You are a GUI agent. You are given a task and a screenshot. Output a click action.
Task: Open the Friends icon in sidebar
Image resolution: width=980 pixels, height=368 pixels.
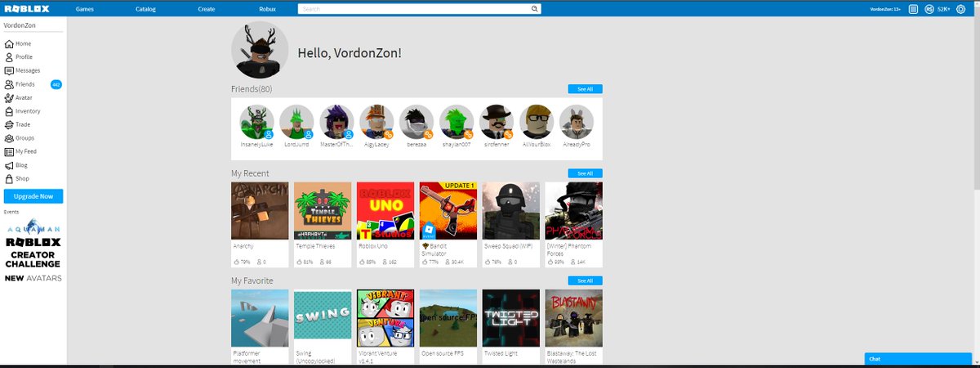tap(9, 84)
